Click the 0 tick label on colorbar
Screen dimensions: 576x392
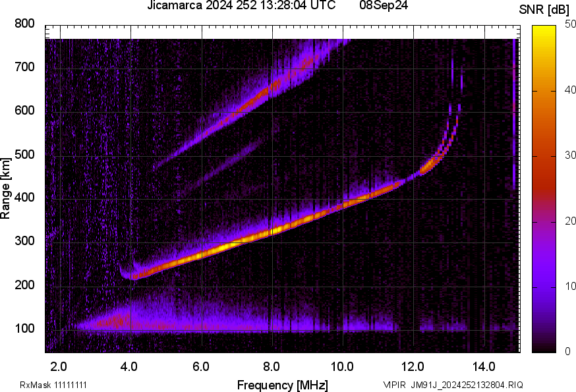568,352
